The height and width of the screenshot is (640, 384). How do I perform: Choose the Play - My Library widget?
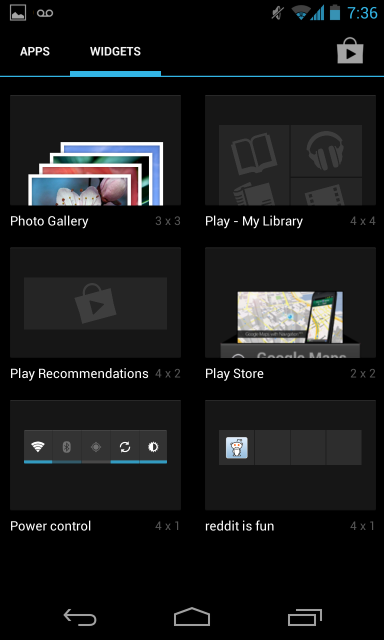click(x=291, y=150)
